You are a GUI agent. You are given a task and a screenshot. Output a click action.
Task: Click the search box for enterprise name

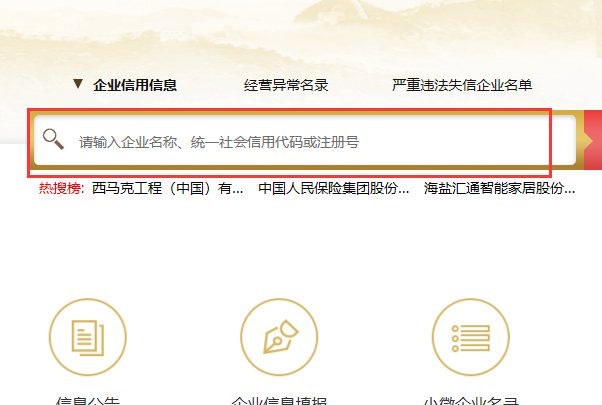click(x=305, y=141)
